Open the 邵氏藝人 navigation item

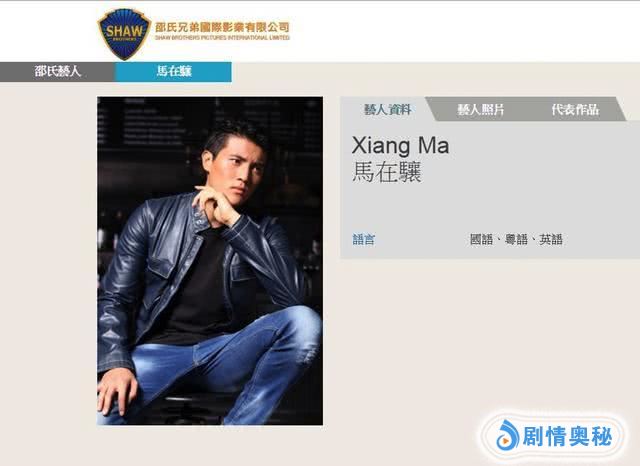click(58, 71)
